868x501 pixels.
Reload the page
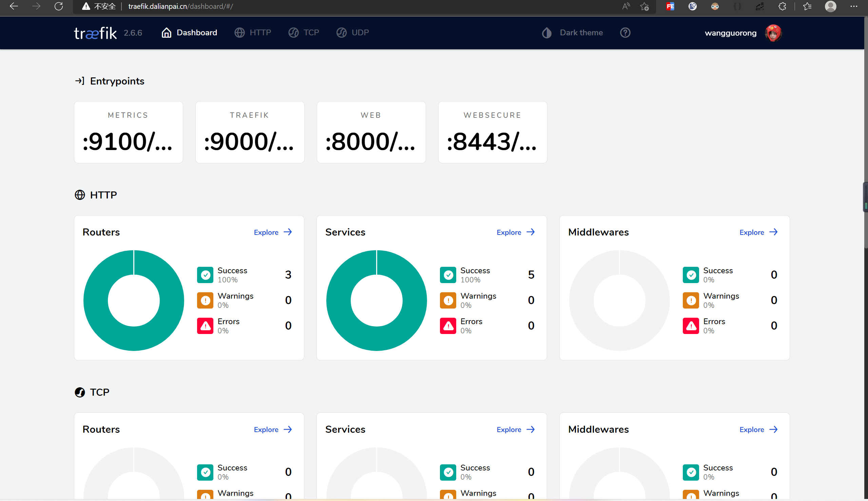(x=59, y=6)
